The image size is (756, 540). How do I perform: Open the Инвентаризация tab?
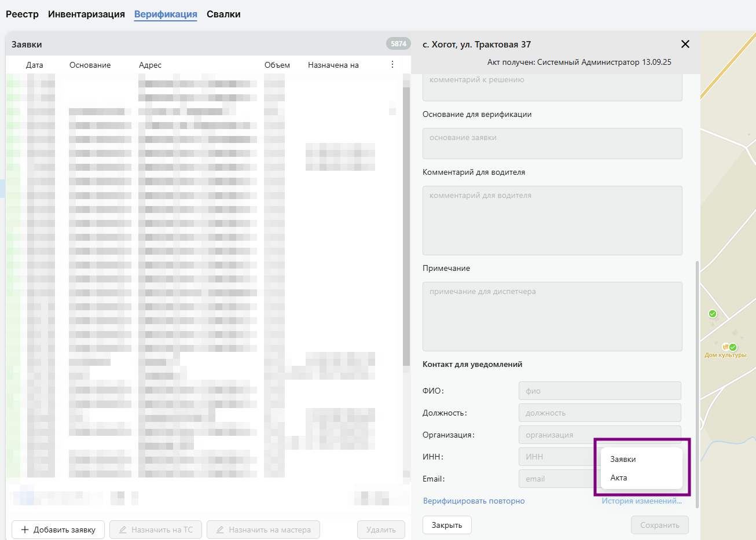click(86, 14)
